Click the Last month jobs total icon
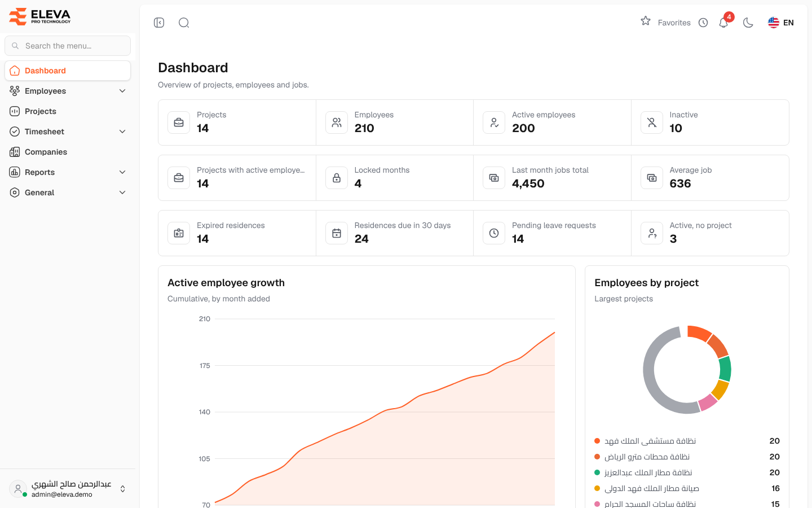812x508 pixels. (494, 178)
